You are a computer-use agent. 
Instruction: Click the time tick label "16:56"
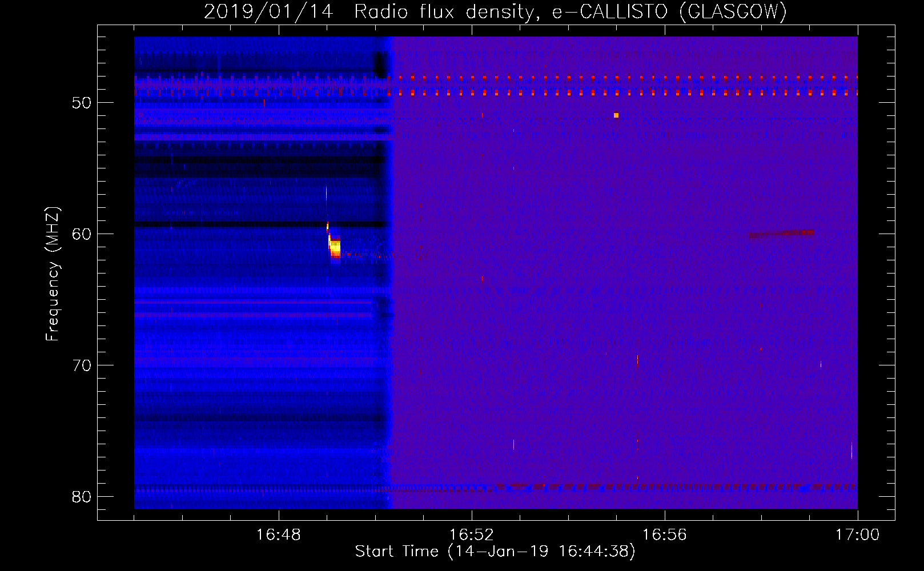click(664, 535)
